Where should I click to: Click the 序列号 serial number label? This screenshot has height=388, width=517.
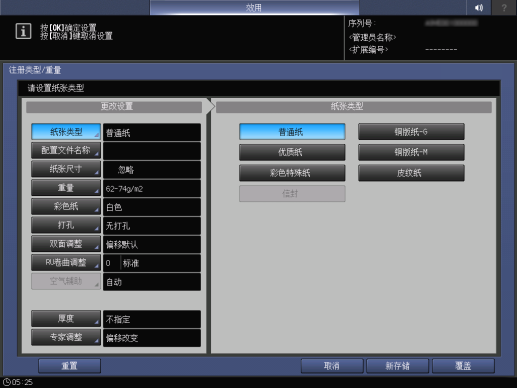click(x=362, y=23)
